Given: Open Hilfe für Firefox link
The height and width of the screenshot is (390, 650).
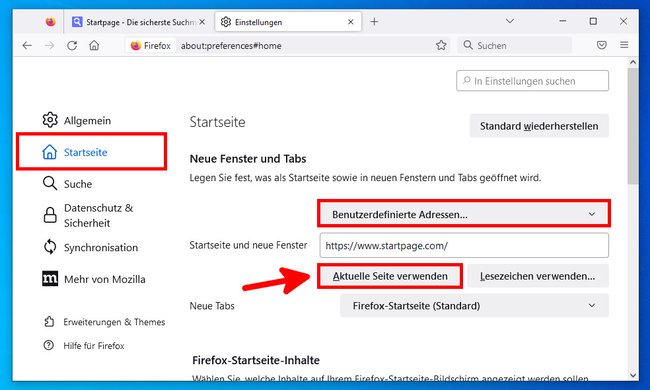Looking at the screenshot, I should click(84, 346).
